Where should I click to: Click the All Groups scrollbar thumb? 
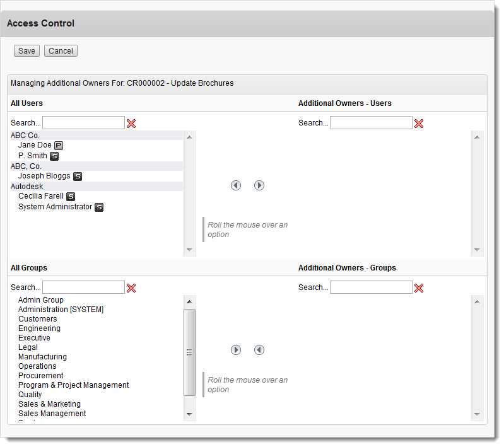click(190, 352)
